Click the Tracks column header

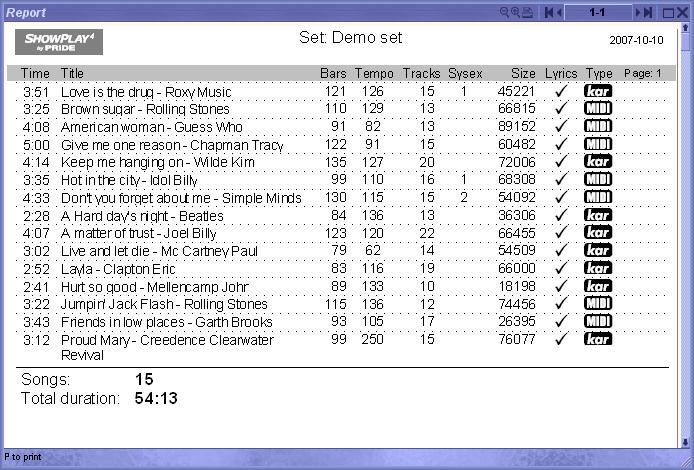421,73
